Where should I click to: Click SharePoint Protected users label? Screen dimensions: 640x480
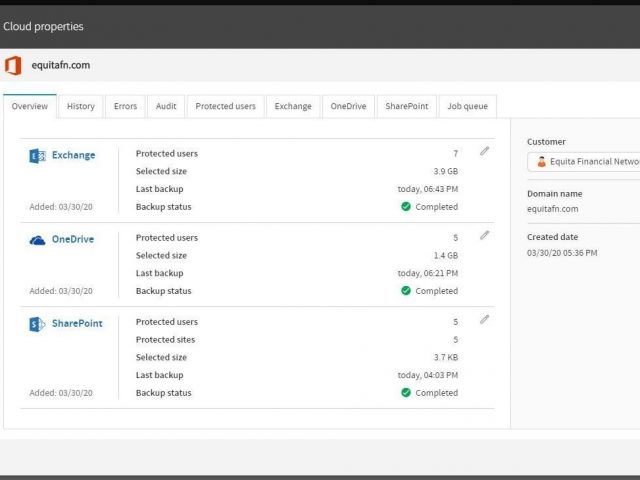(x=167, y=322)
